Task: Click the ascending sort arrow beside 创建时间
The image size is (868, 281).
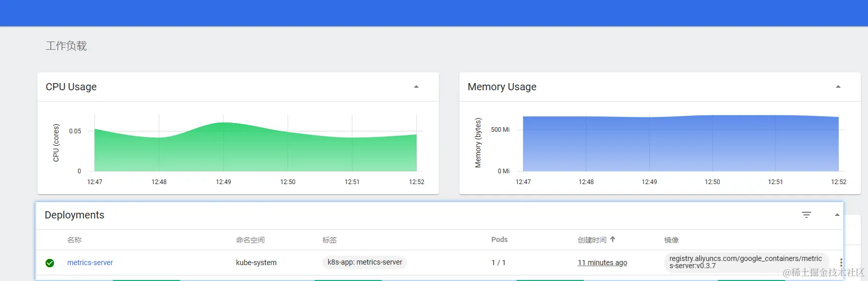Action: pyautogui.click(x=613, y=239)
